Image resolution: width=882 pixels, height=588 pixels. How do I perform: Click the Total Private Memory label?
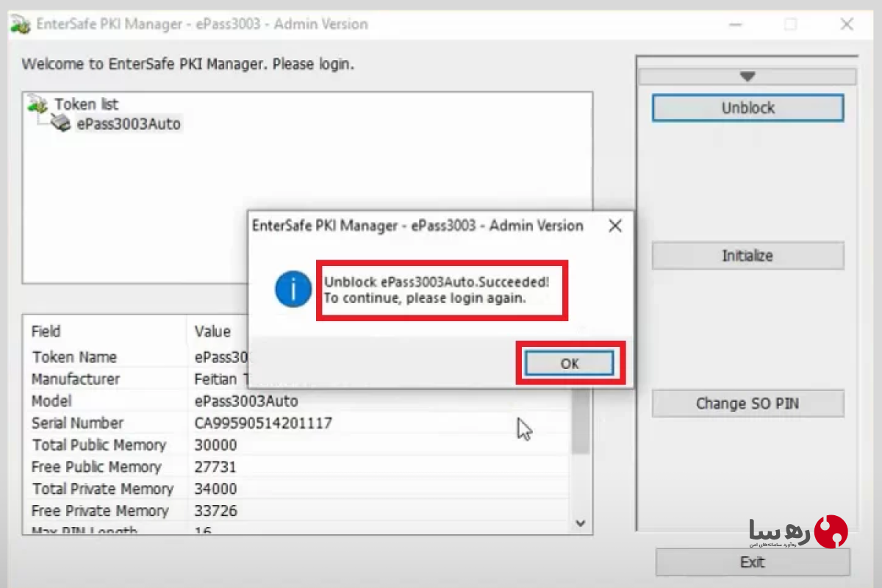pos(102,490)
